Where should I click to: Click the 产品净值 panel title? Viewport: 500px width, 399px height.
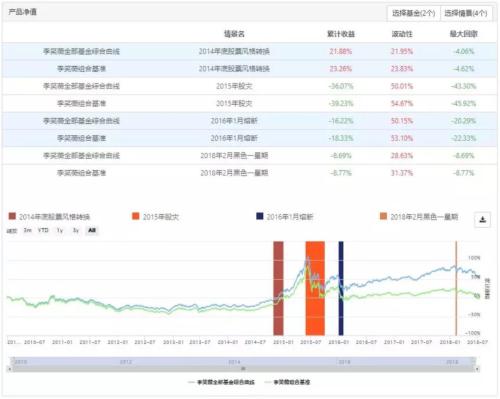pyautogui.click(x=22, y=12)
